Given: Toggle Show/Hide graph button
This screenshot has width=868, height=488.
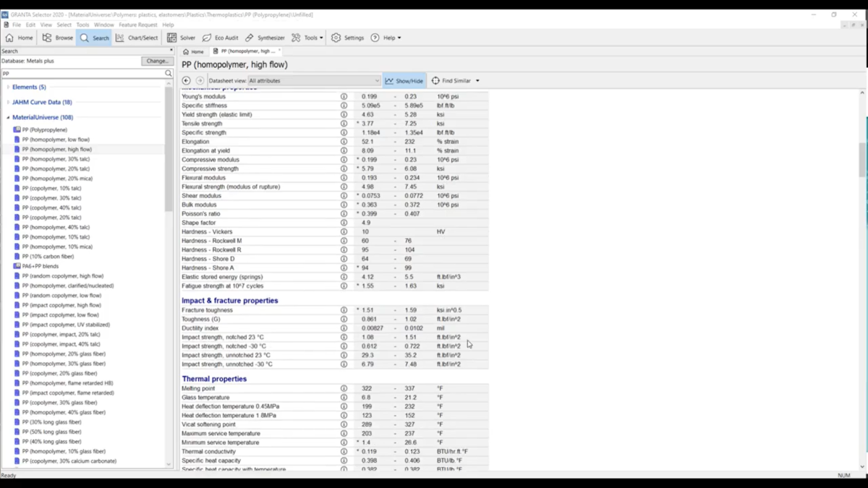Looking at the screenshot, I should pos(404,81).
